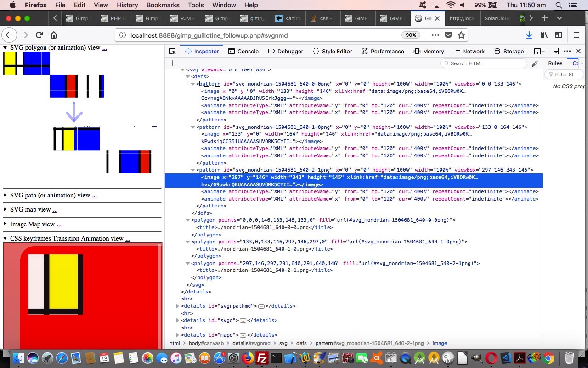Close the developer tools panel
This screenshot has width=588, height=368.
pos(578,51)
